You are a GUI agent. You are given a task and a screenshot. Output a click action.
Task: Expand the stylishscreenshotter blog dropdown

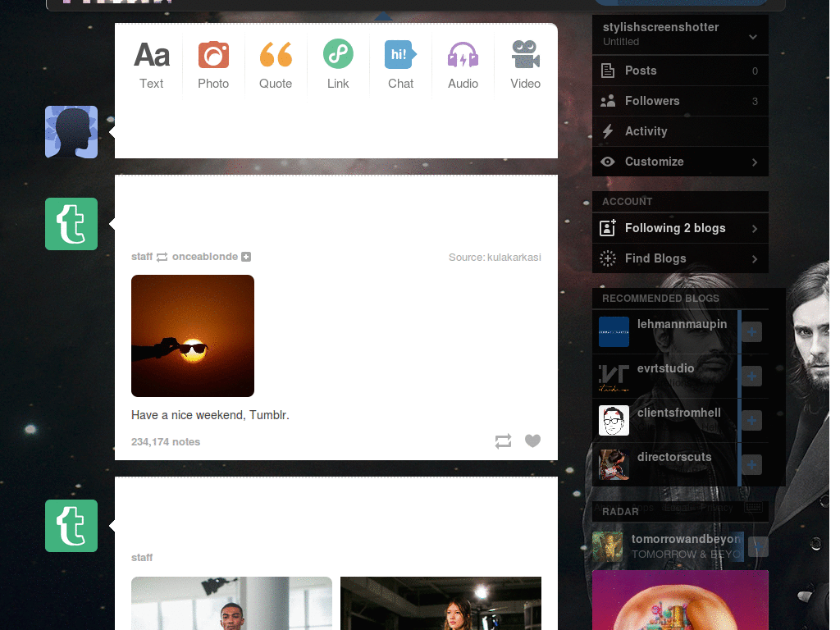753,37
